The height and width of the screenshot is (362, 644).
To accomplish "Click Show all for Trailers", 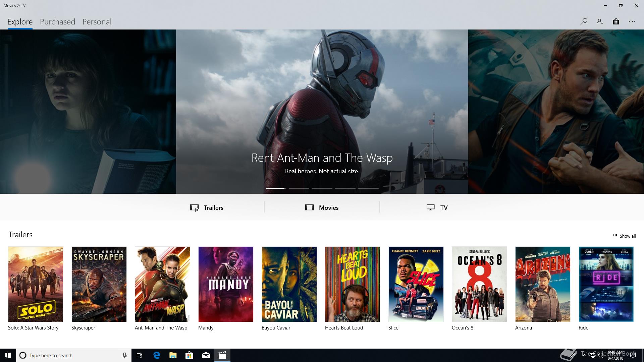I will [624, 236].
